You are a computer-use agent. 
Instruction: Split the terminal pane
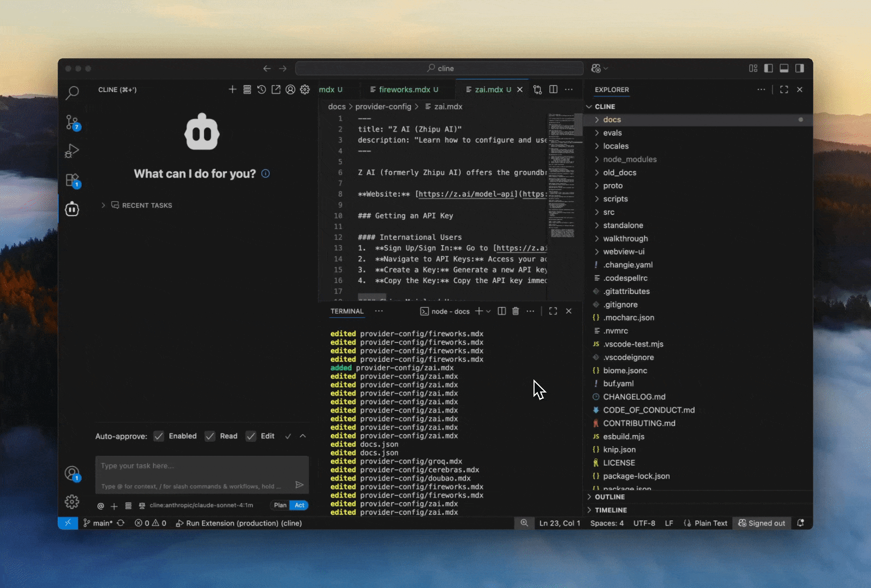coord(502,311)
